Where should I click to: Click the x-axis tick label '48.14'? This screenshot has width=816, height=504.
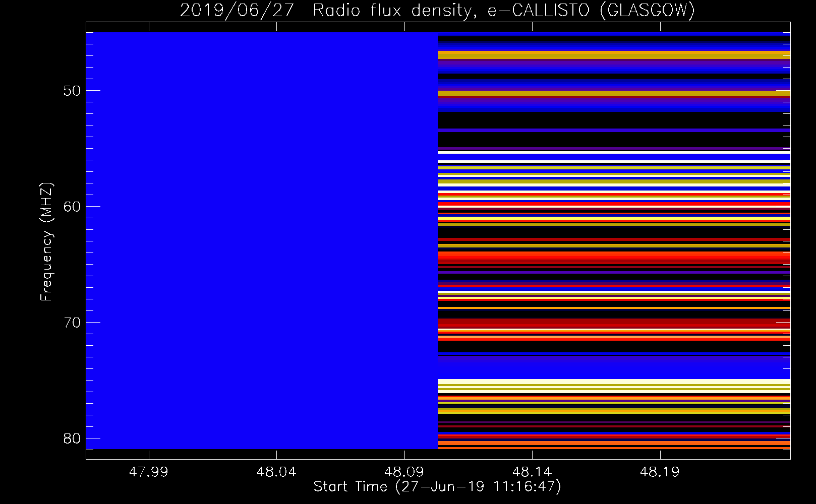click(532, 472)
